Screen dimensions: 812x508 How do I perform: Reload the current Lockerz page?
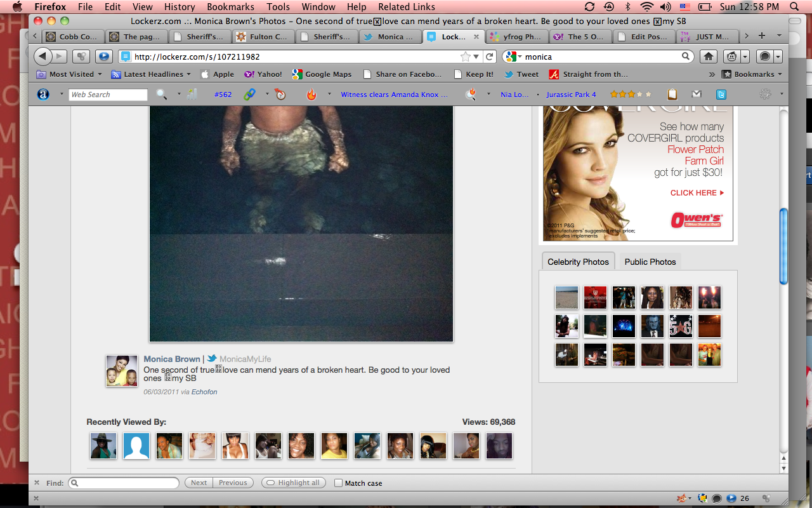click(490, 57)
